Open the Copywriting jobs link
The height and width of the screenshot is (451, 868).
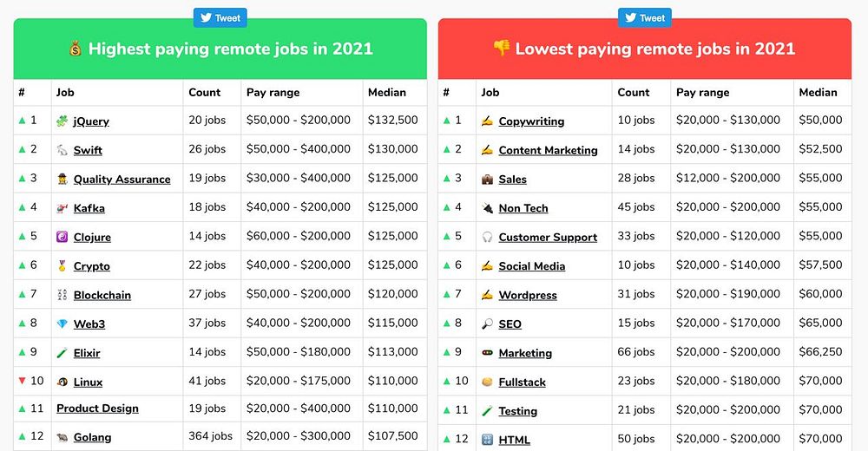click(531, 121)
